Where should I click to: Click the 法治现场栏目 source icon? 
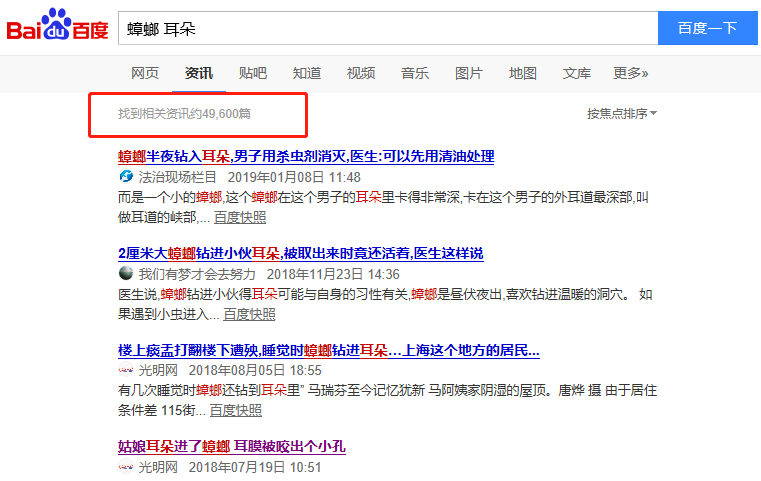coord(125,176)
